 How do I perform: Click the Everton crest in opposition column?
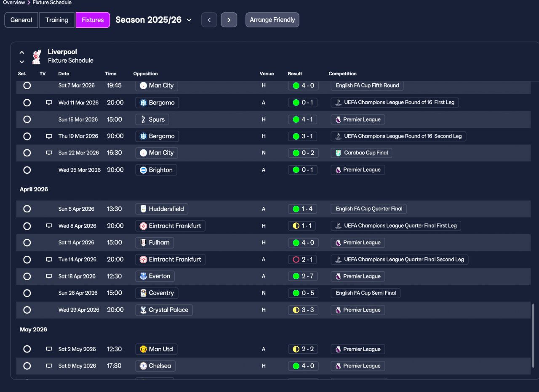tap(143, 276)
